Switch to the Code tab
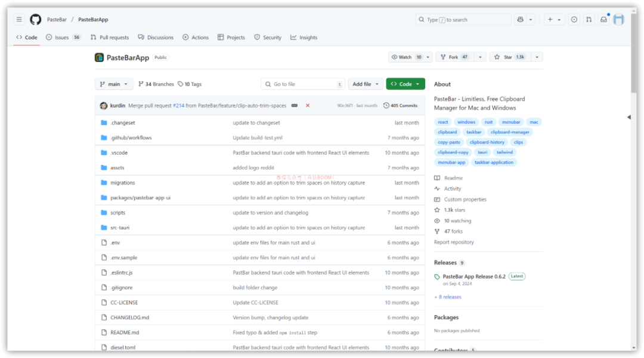This screenshot has height=358, width=644. [x=27, y=38]
